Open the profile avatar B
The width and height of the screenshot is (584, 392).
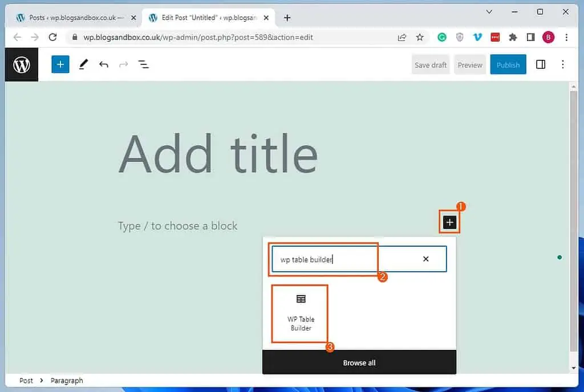click(x=548, y=37)
